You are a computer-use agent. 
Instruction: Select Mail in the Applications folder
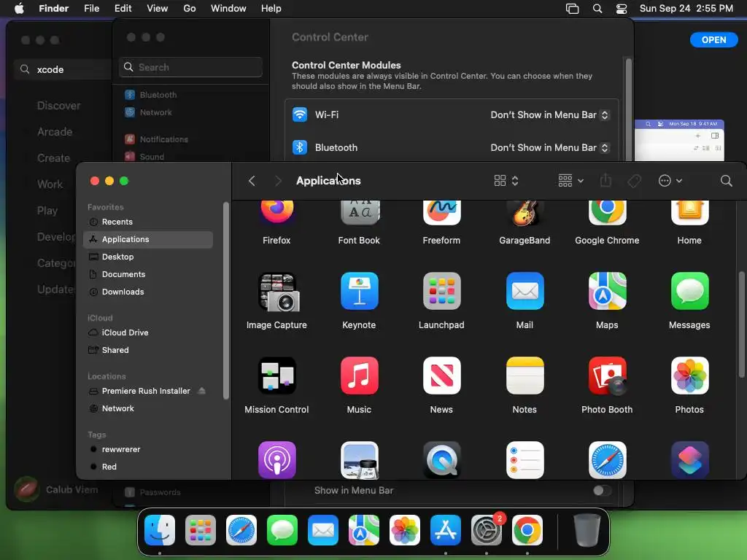pos(525,292)
